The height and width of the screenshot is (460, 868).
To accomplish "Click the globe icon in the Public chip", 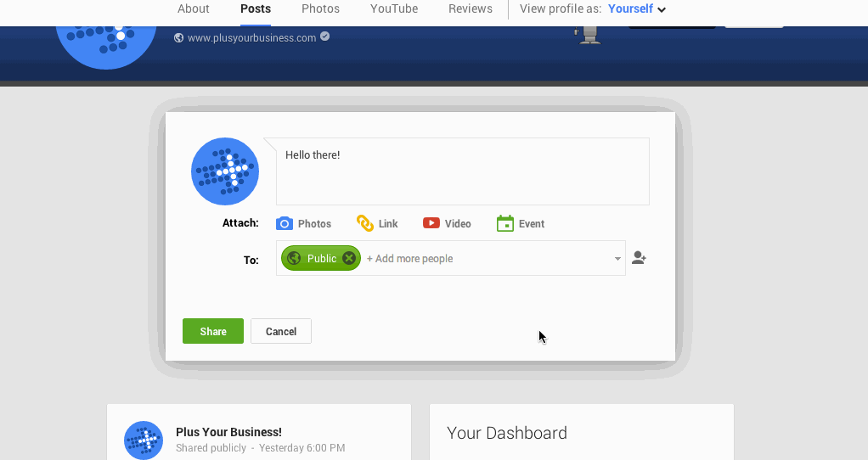I will click(294, 258).
